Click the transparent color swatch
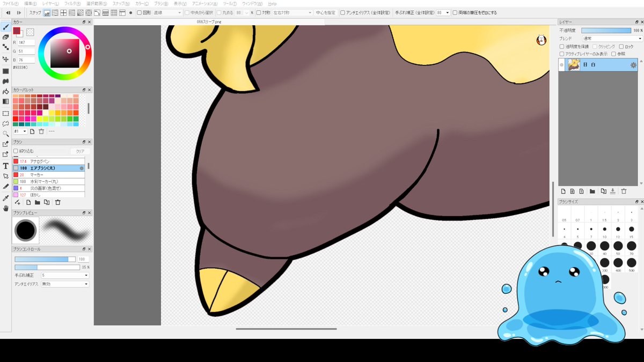 coord(30,32)
